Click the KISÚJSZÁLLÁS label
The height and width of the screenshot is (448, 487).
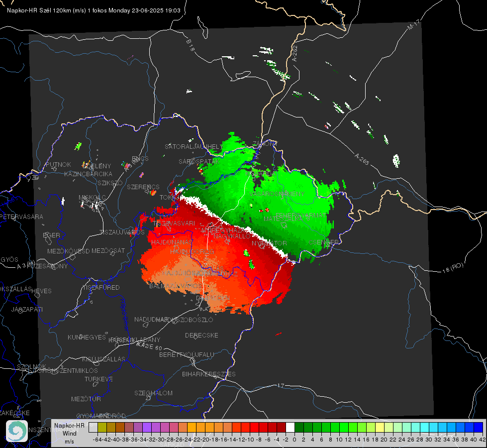[104, 359]
